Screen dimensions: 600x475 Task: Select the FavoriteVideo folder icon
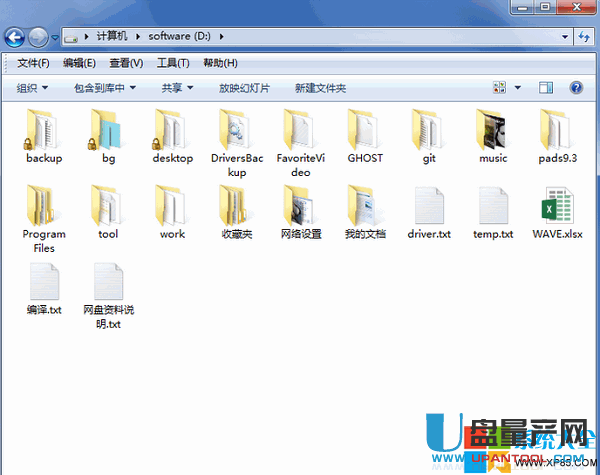point(300,129)
